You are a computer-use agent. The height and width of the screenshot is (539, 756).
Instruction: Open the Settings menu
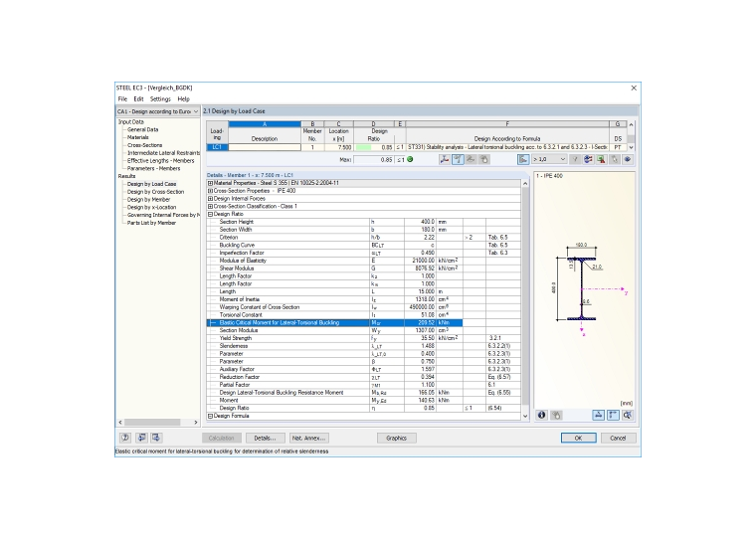[x=160, y=98]
